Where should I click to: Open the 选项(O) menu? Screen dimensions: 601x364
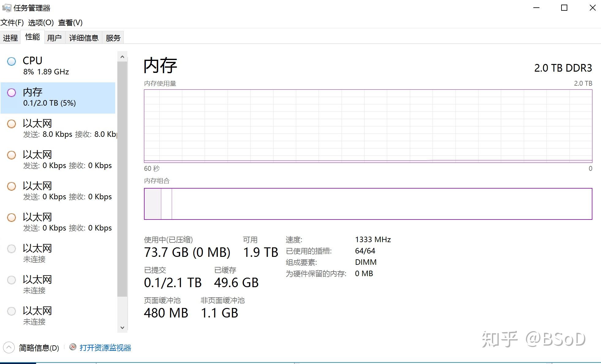coord(41,23)
